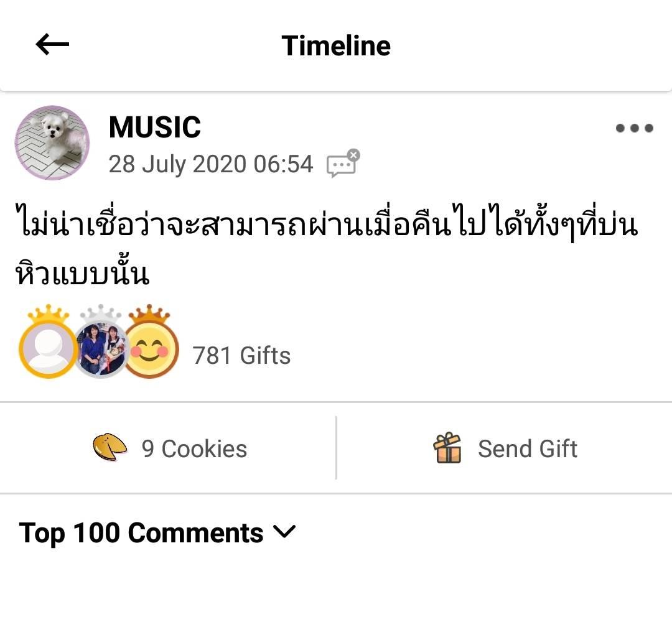Open the MUSIC profile name
The width and height of the screenshot is (672, 640).
pos(155,128)
